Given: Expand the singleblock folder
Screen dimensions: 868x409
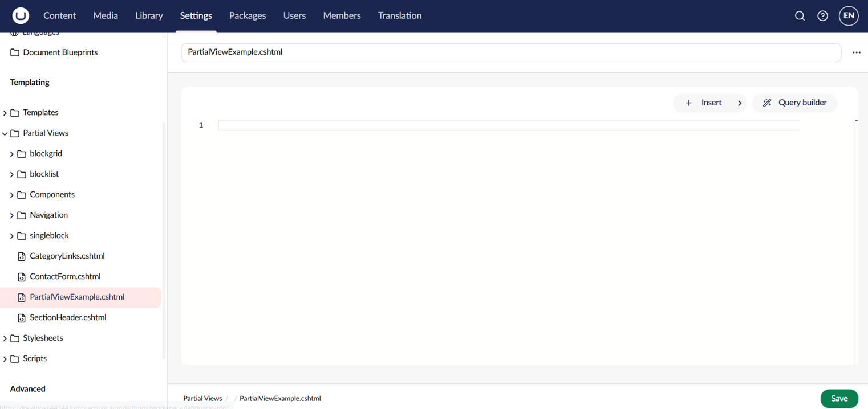Looking at the screenshot, I should pos(12,236).
